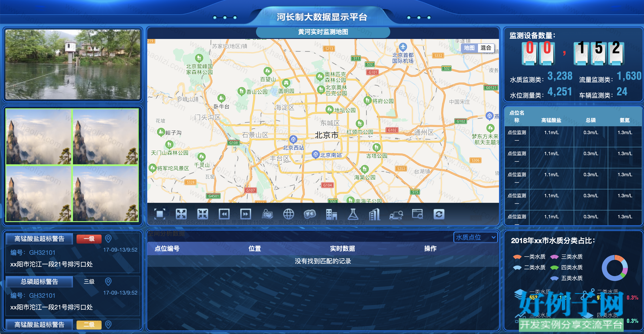The width and height of the screenshot is (644, 334).
Task: Click the 香山公园 park marker on the map
Action: [241, 91]
